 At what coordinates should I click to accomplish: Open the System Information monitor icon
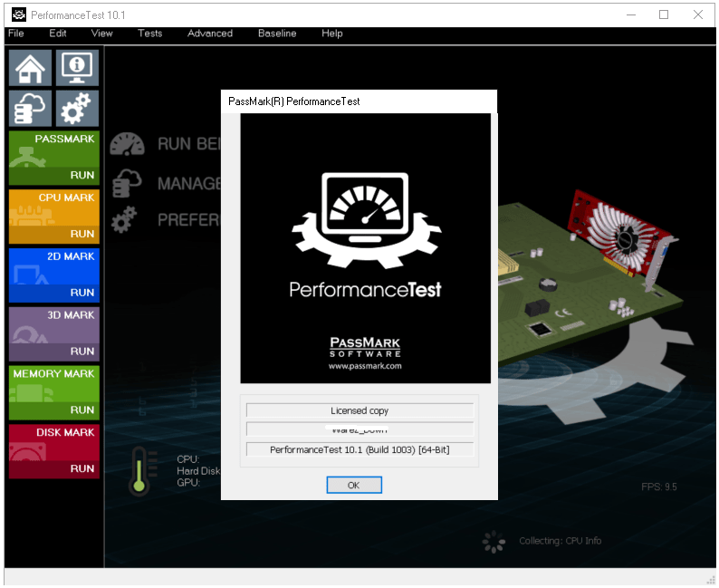click(x=77, y=68)
